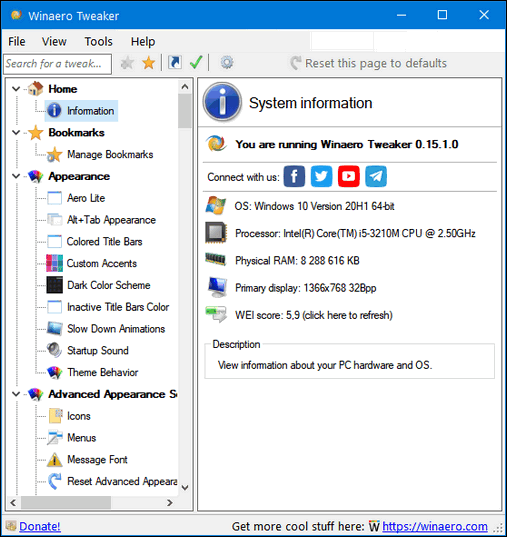Select the Alt+Tab Appearance item

pyautogui.click(x=111, y=220)
